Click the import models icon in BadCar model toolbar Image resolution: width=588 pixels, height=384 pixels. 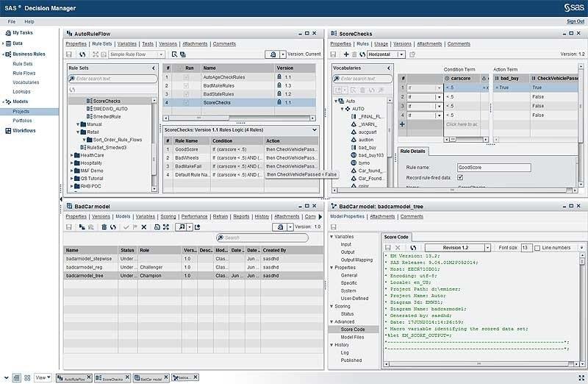(82, 227)
